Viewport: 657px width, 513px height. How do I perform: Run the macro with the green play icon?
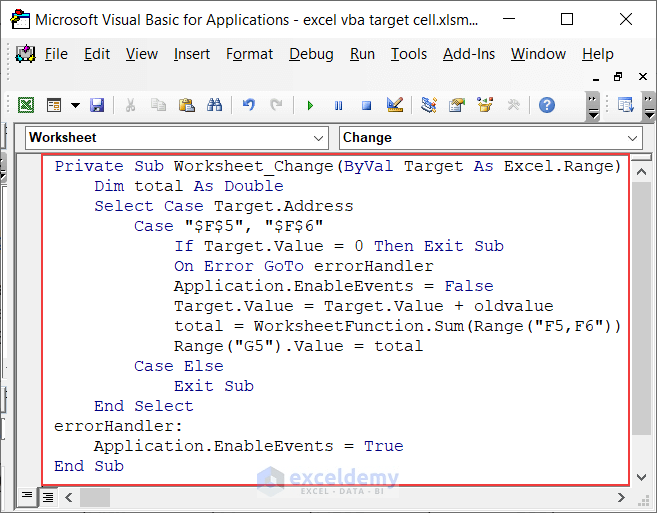(x=310, y=105)
